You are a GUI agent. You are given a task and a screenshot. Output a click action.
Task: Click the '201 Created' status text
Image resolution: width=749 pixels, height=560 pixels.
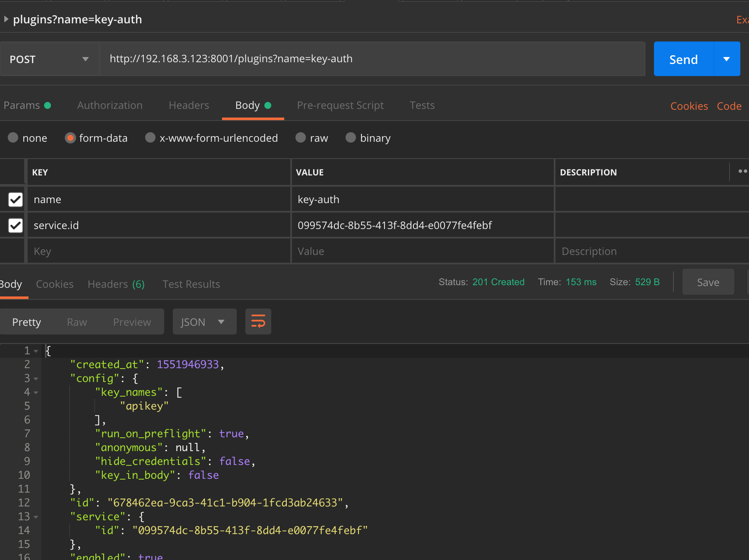click(498, 282)
